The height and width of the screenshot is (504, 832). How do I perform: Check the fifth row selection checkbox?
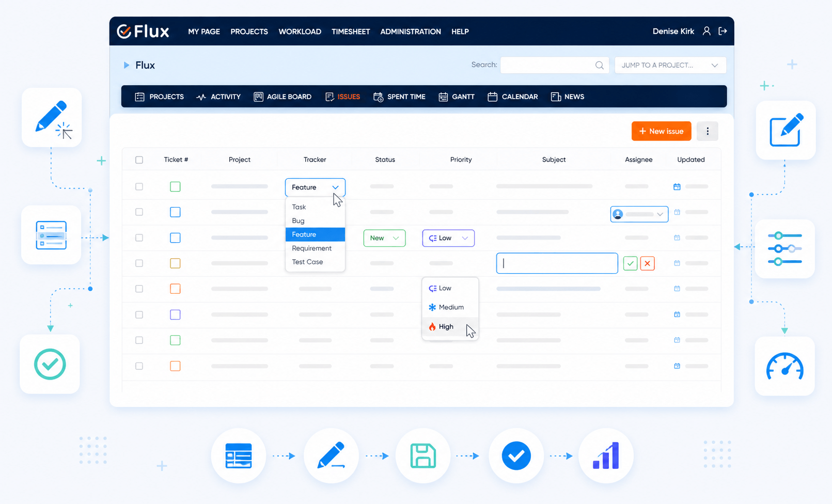tap(139, 289)
